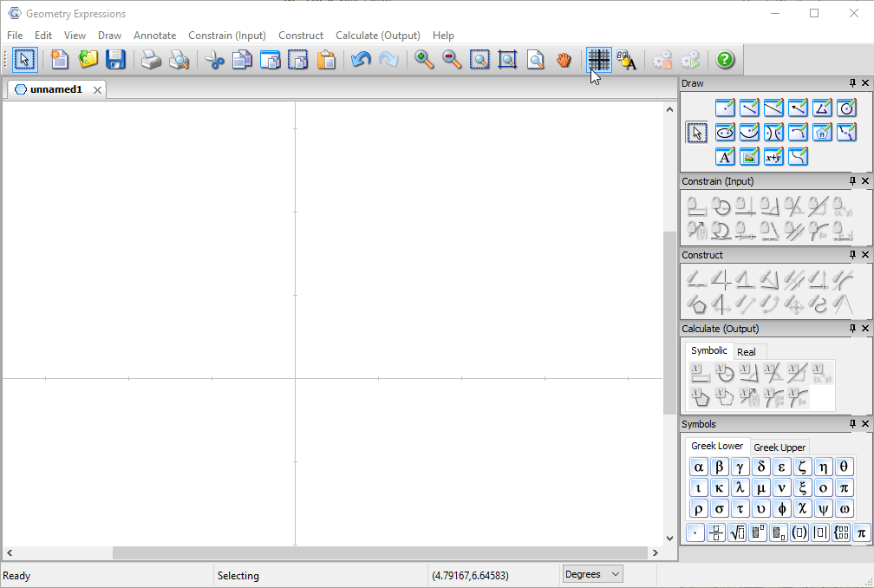Click the horizontal scrollbar right arrow
The image size is (874, 588).
(655, 553)
